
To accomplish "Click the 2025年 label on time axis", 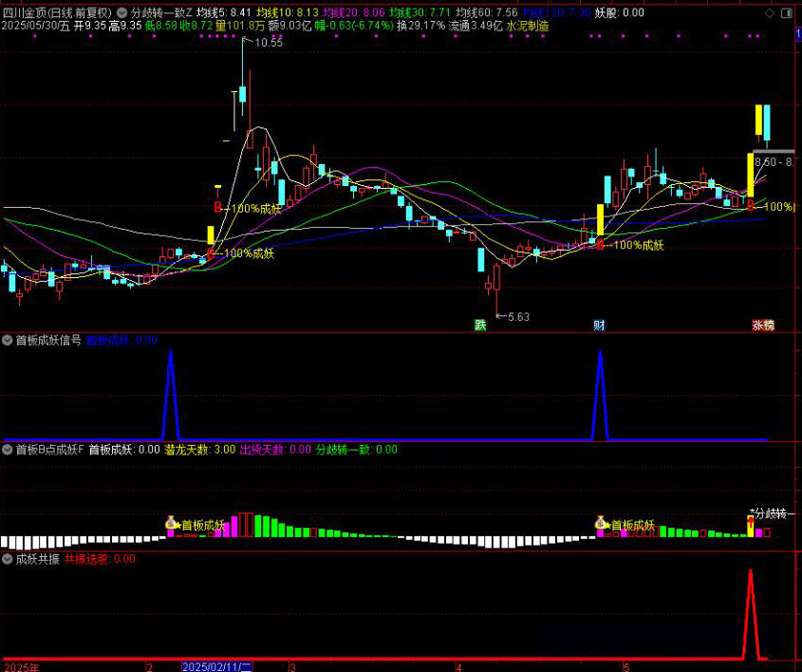I will (21, 666).
